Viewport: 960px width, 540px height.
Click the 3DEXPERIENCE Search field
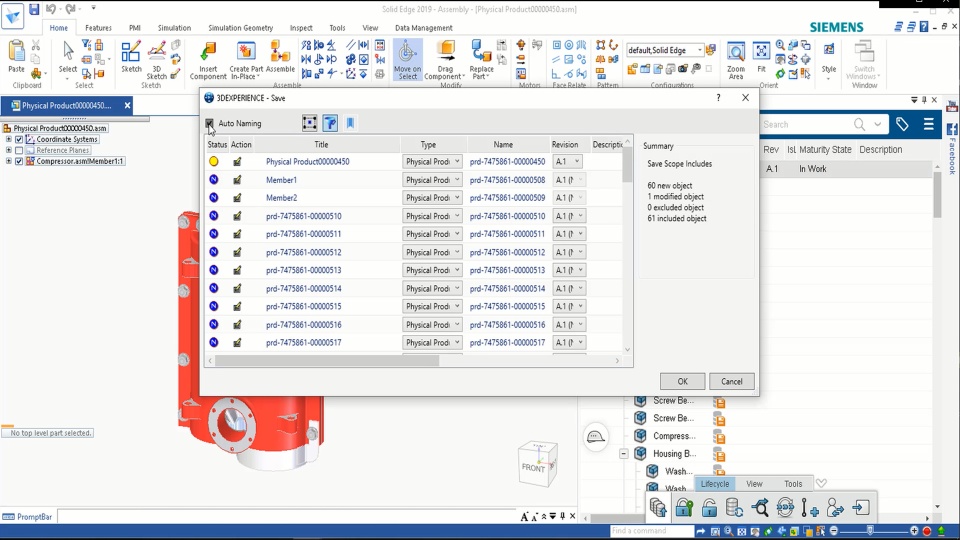(x=805, y=124)
